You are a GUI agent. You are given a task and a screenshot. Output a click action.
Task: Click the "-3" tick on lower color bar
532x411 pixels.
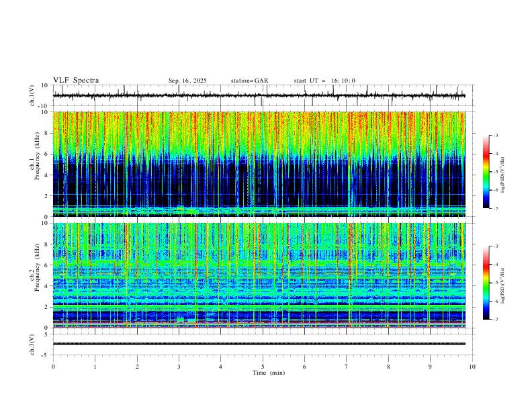pos(495,246)
